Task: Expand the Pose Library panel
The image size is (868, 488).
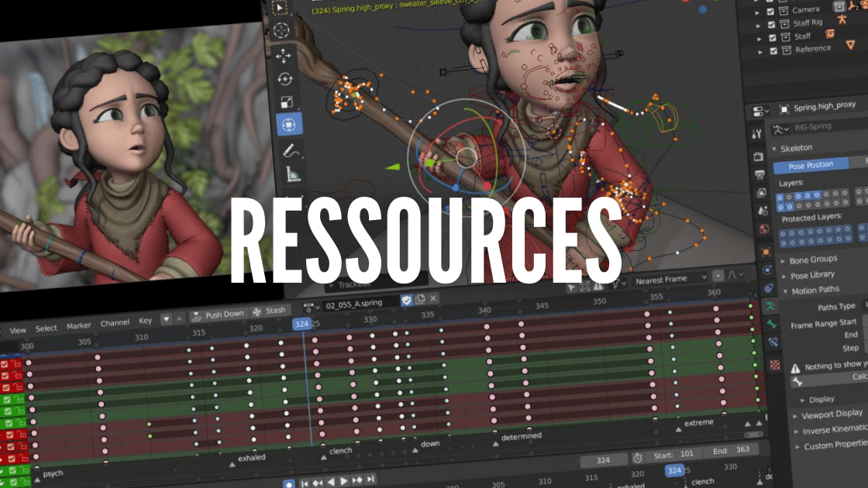Action: click(784, 276)
